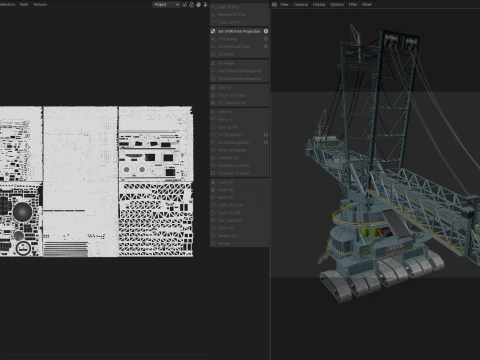480x360 pixels.
Task: Click the UV Weld and Relax button
Action: point(239,46)
